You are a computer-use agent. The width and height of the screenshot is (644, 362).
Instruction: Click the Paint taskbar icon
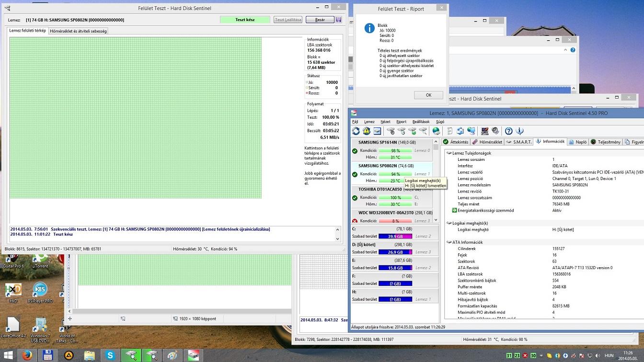tap(172, 355)
